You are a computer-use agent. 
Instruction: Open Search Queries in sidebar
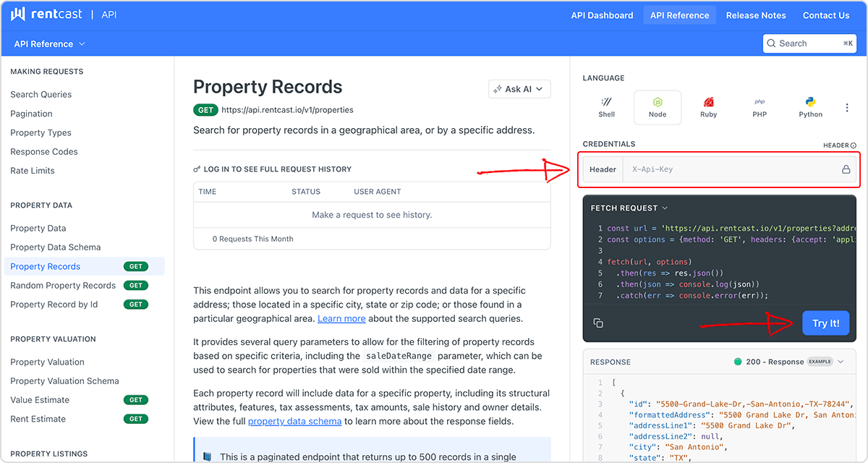point(41,95)
